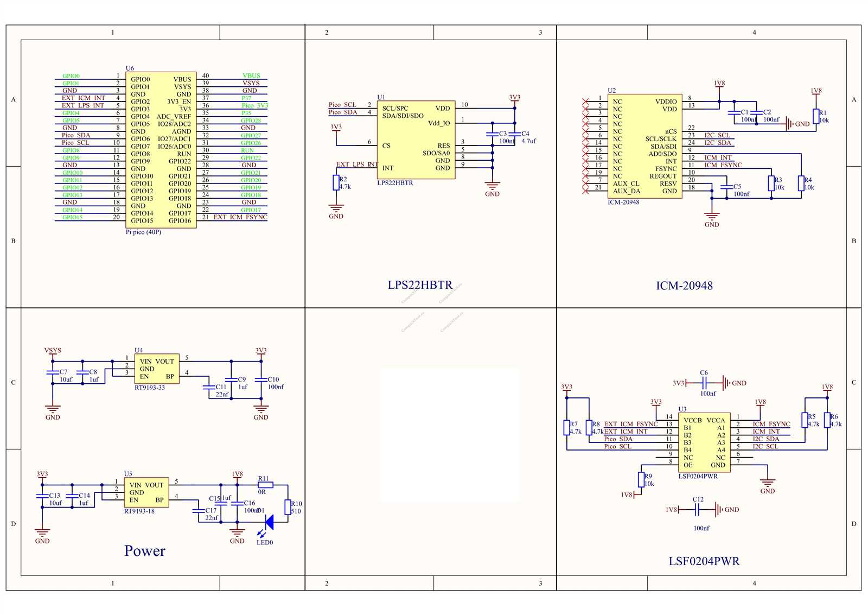Click the Pico_3V3 net label
Image resolution: width=868 pixels, height=614 pixels.
(x=255, y=105)
